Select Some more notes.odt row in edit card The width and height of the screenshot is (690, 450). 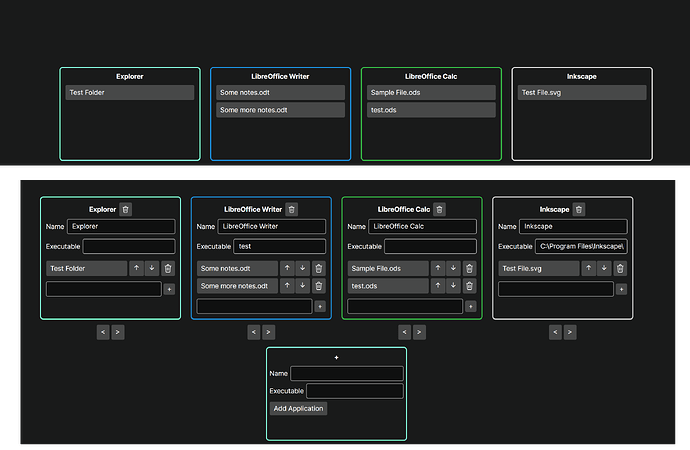point(237,286)
